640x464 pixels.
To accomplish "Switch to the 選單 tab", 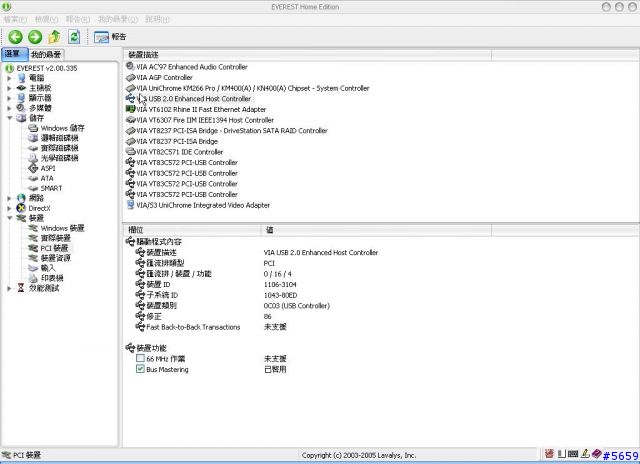I will 14,54.
